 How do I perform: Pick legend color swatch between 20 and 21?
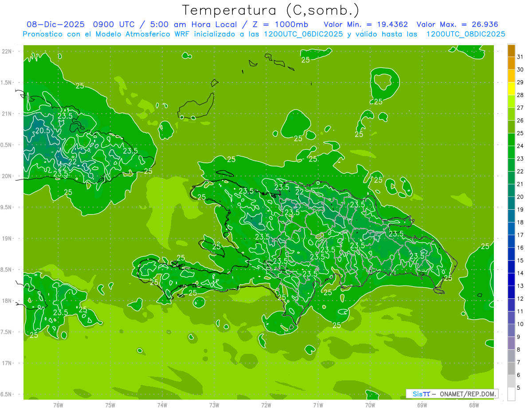point(511,190)
